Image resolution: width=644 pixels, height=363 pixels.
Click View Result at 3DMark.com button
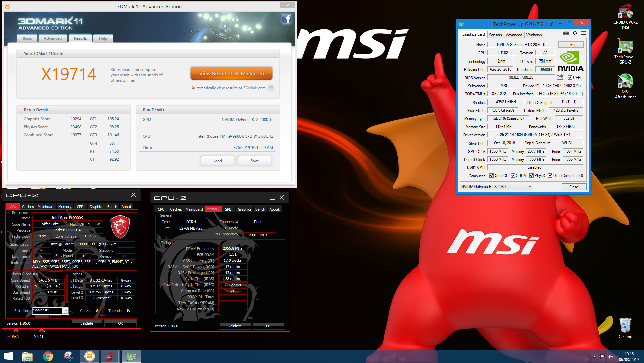point(231,73)
